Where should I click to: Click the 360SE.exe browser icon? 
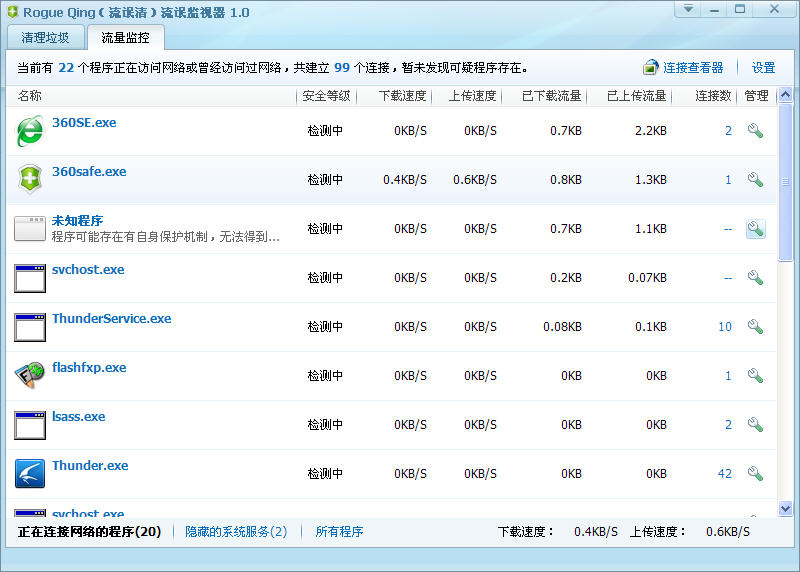pos(30,131)
